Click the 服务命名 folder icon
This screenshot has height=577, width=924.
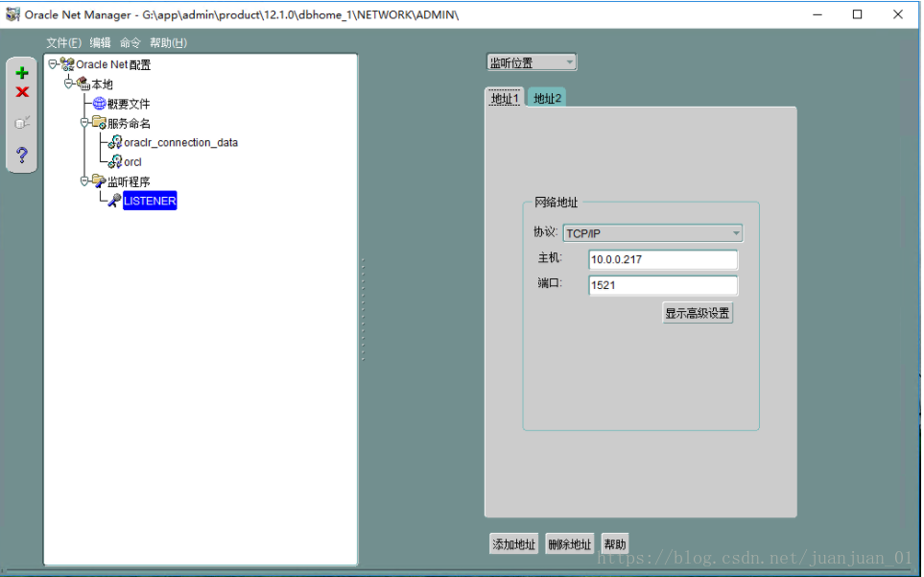[99, 123]
